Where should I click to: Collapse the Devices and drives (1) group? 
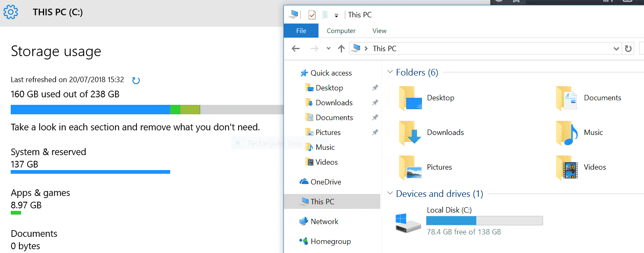[390, 194]
